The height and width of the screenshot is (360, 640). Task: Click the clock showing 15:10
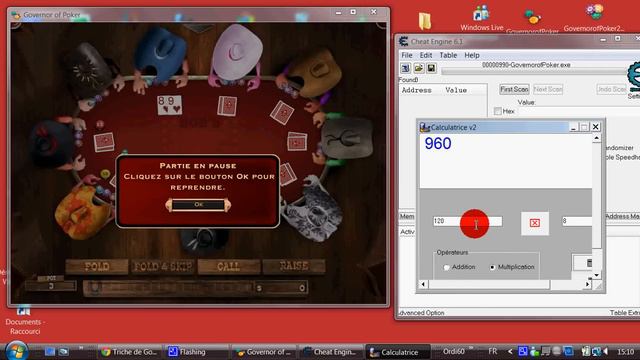[626, 351]
